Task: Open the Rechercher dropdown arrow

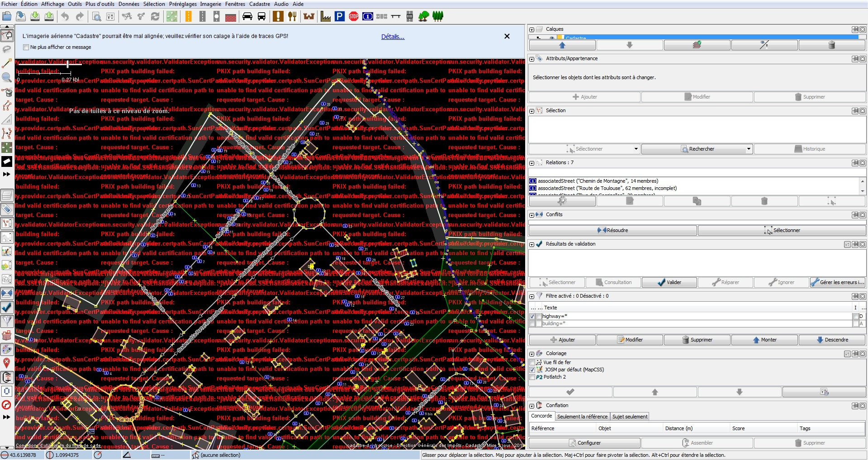Action: [749, 149]
